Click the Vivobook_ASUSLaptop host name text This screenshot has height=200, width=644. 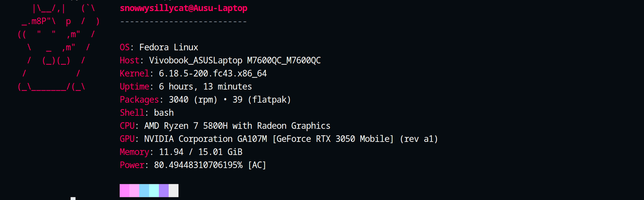(x=196, y=60)
